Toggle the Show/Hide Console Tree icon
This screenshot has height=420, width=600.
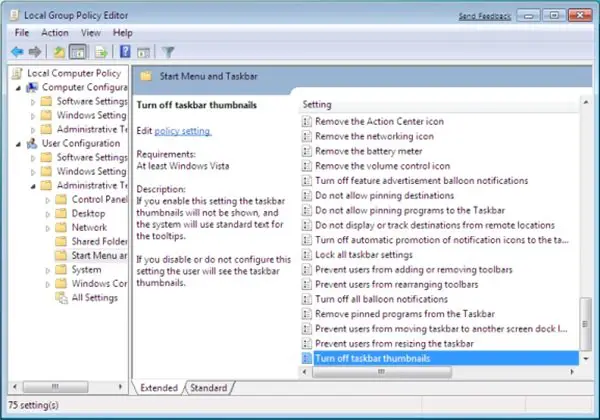click(78, 52)
